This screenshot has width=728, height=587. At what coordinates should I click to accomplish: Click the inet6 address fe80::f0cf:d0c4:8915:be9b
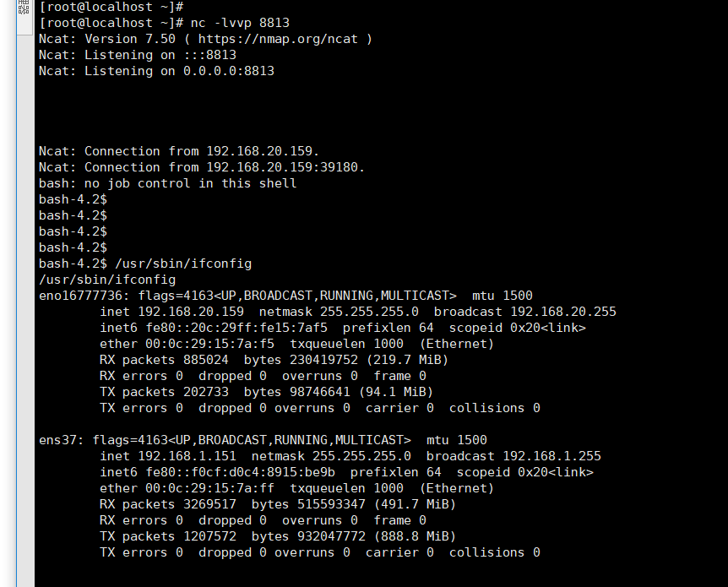coord(241,472)
